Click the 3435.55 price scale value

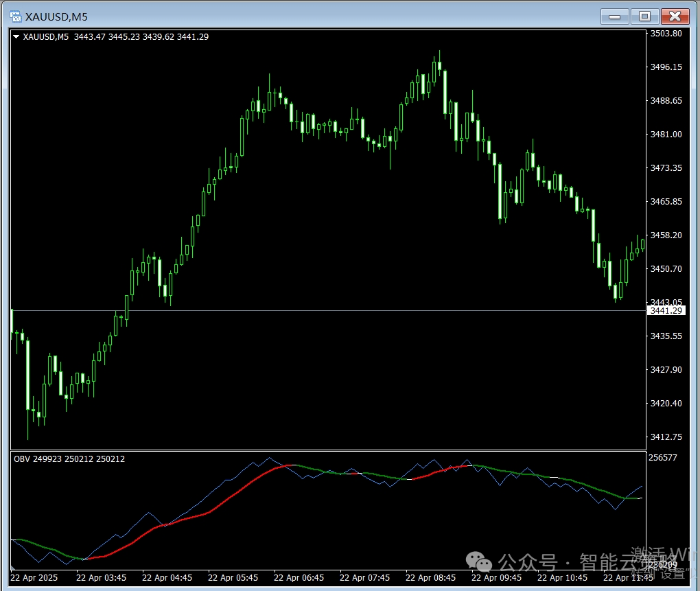tap(666, 336)
